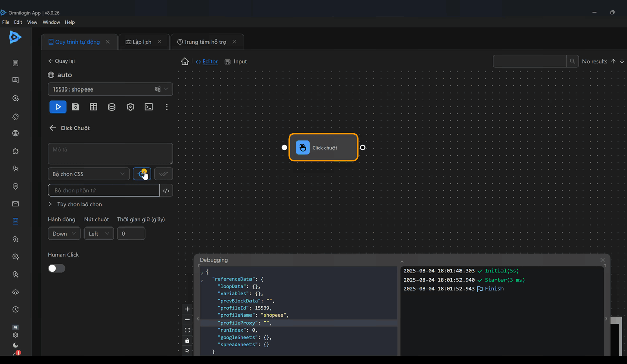Click the Quay lại back link
627x364 pixels.
coord(61,61)
